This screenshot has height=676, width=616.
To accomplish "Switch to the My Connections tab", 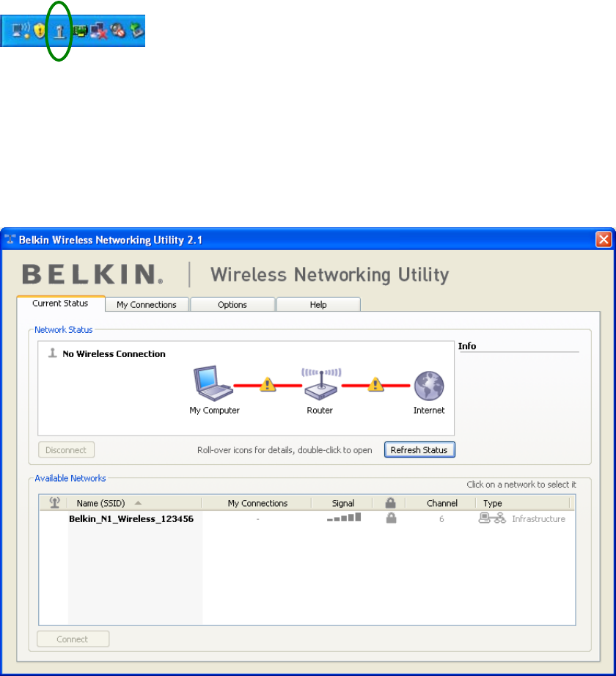I will tap(147, 304).
